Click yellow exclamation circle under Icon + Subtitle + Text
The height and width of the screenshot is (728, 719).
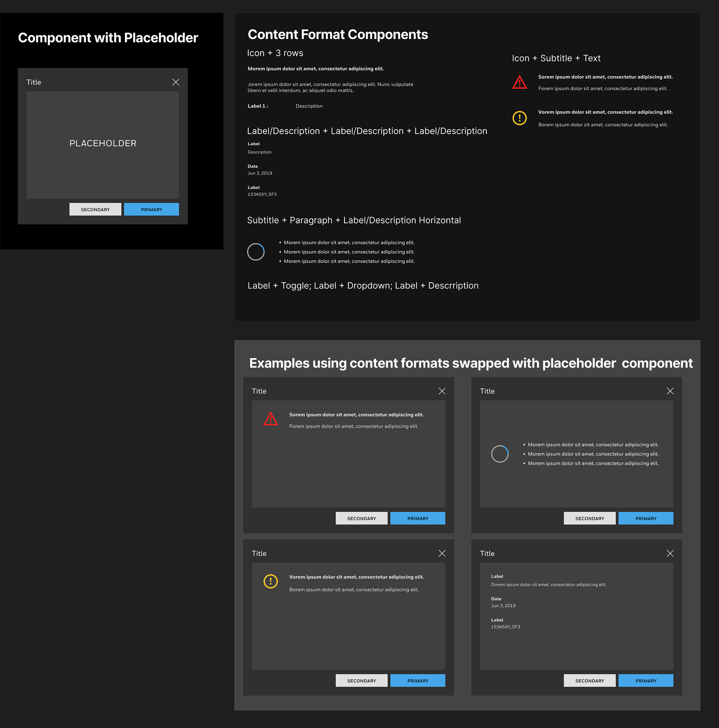[x=519, y=118]
